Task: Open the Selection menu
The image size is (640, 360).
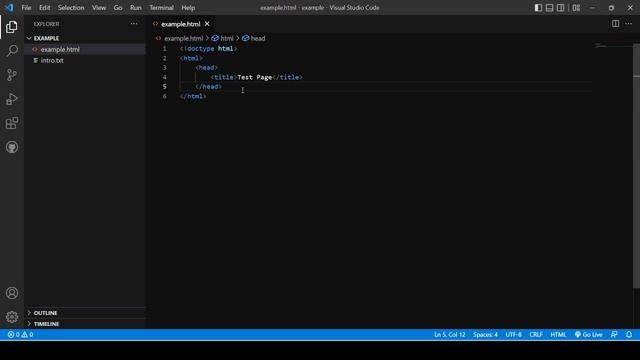Action: click(71, 8)
